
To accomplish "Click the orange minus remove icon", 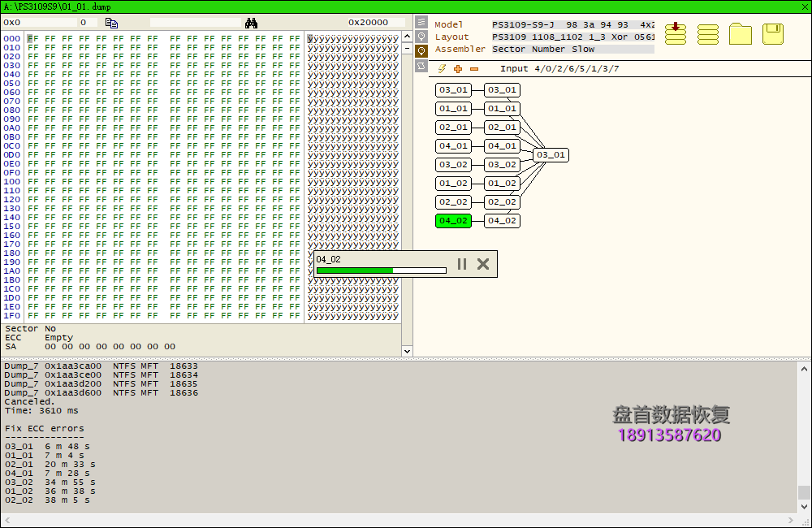I will [x=474, y=69].
